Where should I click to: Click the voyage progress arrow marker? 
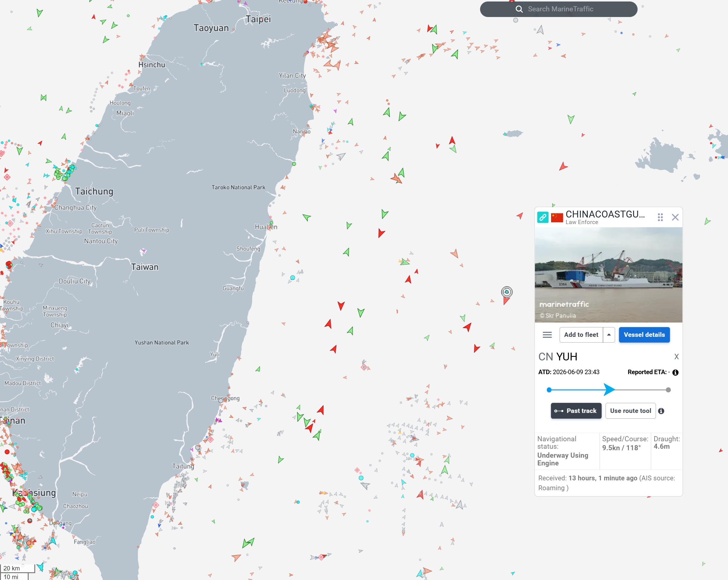(x=609, y=390)
